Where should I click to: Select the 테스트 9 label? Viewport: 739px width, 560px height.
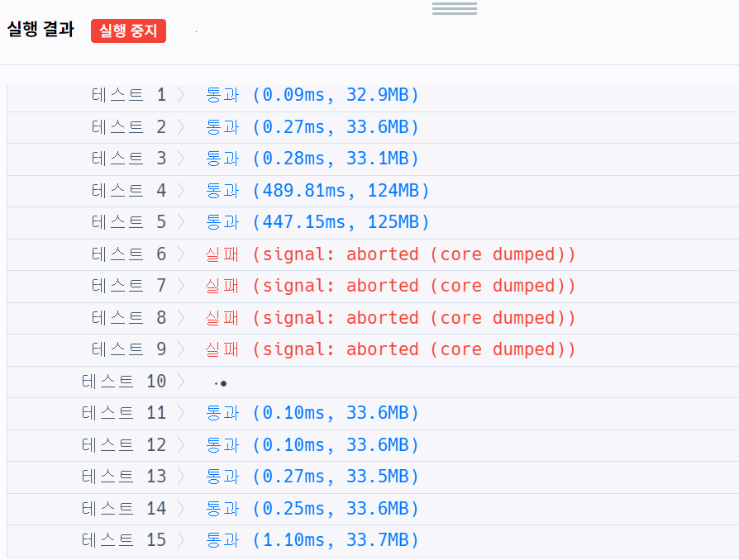tap(129, 349)
